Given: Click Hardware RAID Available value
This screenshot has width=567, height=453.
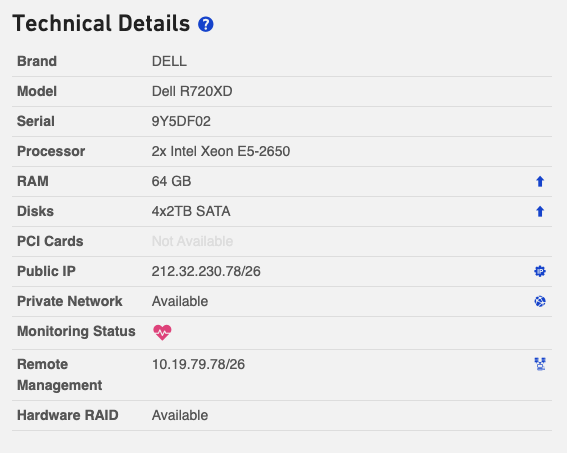Looking at the screenshot, I should tap(180, 415).
